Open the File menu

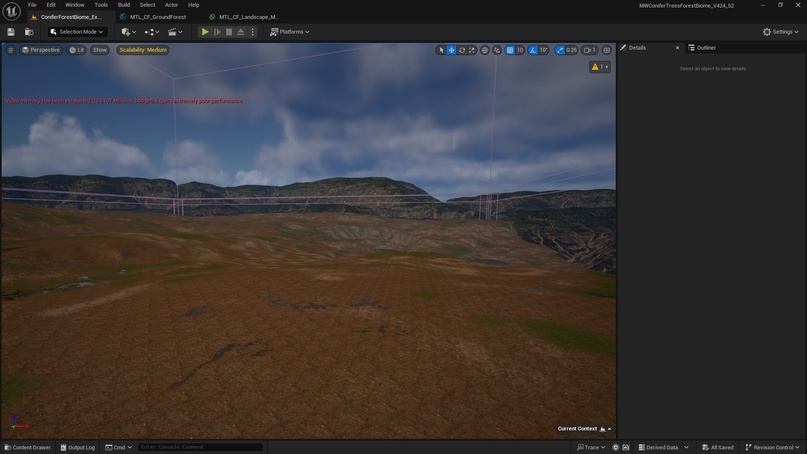pyautogui.click(x=32, y=5)
